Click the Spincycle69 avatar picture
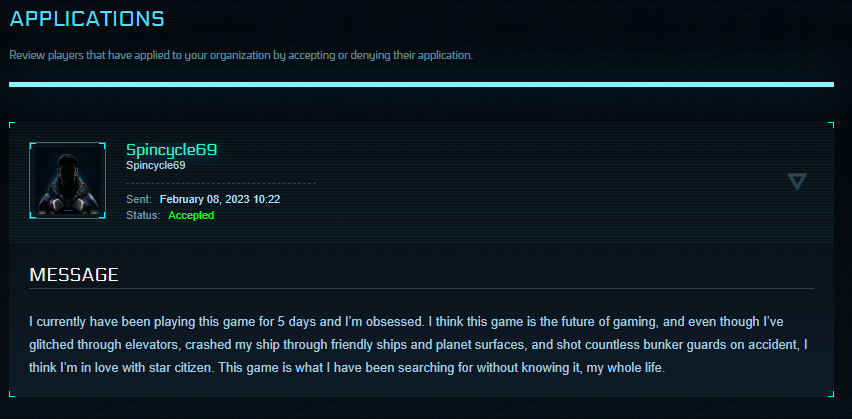 click(67, 180)
